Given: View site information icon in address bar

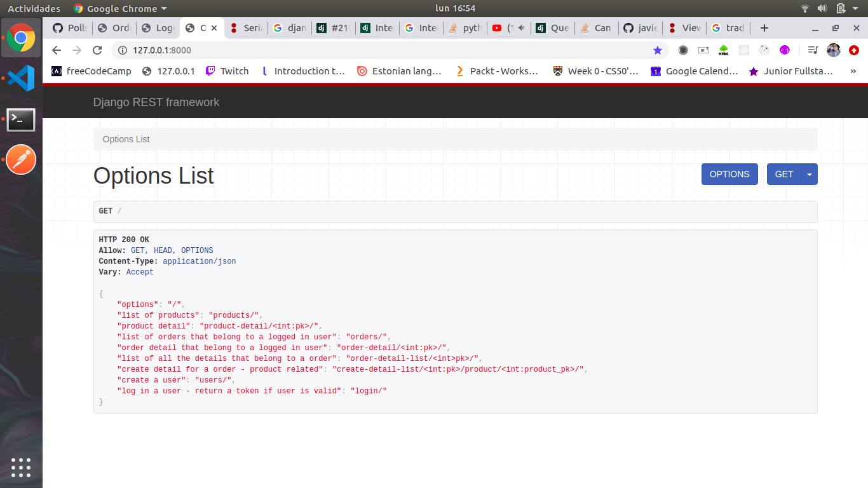Looking at the screenshot, I should [122, 50].
